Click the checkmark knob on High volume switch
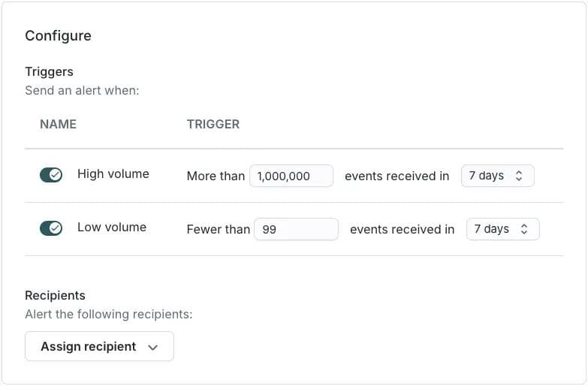 click(x=56, y=174)
